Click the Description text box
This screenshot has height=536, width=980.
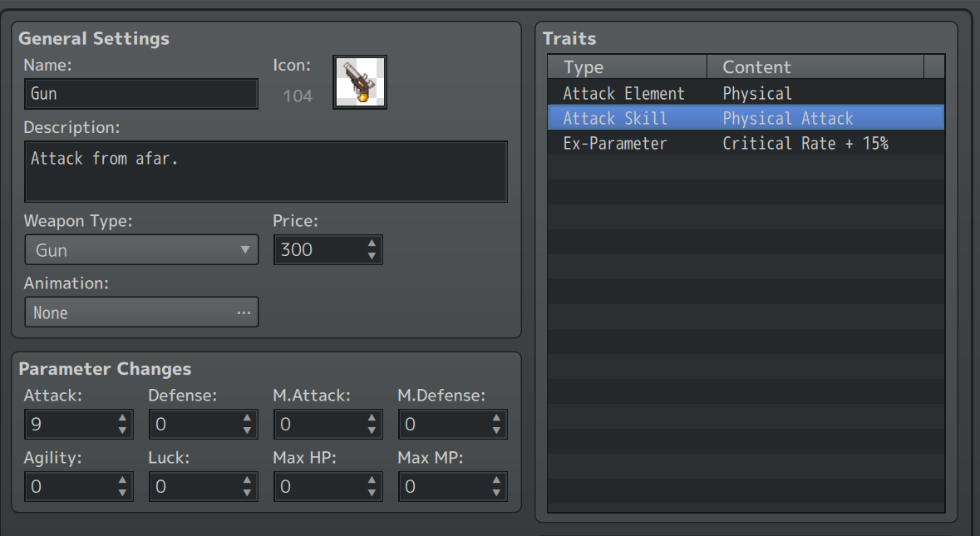(266, 171)
